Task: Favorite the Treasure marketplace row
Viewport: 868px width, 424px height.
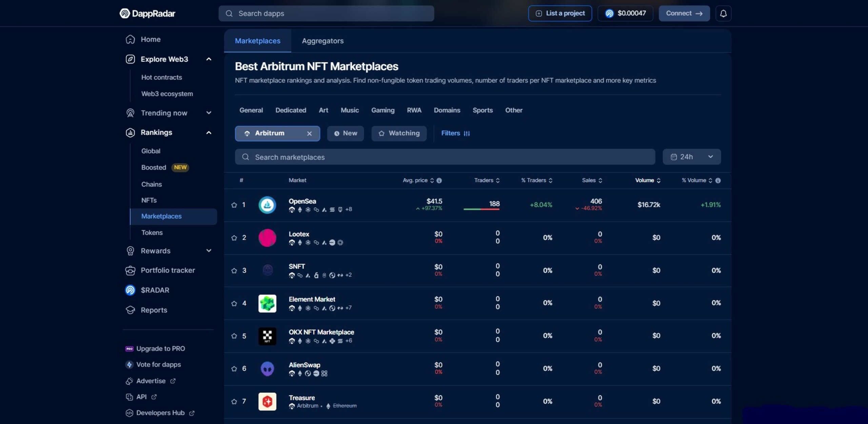Action: [x=234, y=402]
